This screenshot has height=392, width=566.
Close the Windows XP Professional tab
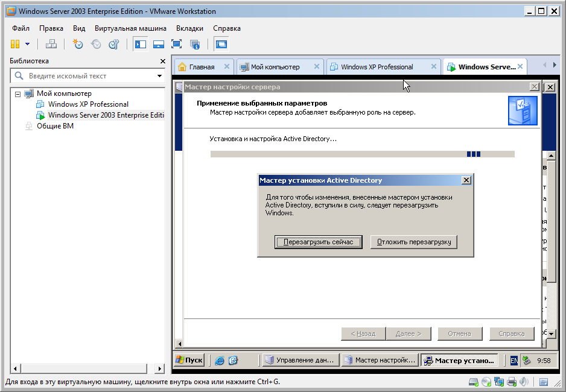pyautogui.click(x=433, y=66)
